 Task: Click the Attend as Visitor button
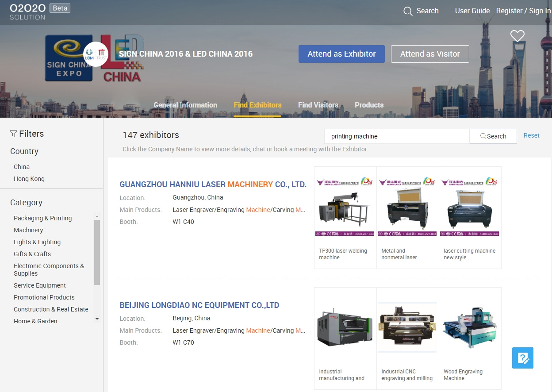pyautogui.click(x=430, y=54)
